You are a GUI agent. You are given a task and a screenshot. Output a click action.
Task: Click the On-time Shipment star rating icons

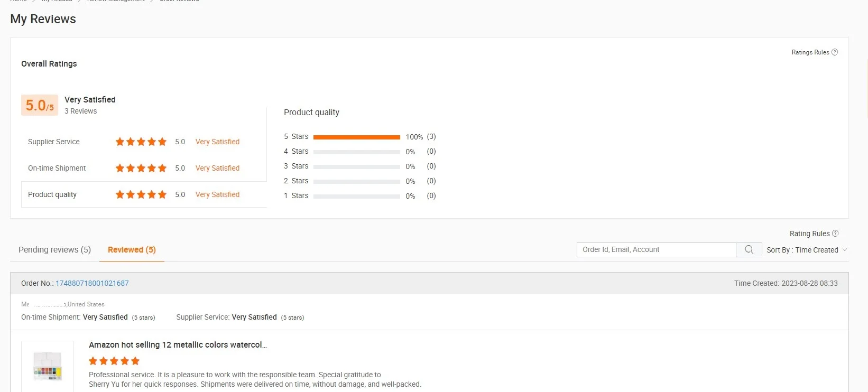coord(141,168)
